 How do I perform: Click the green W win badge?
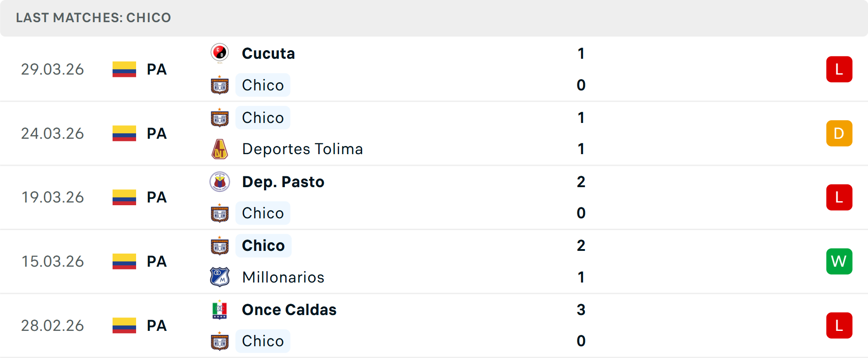click(839, 261)
